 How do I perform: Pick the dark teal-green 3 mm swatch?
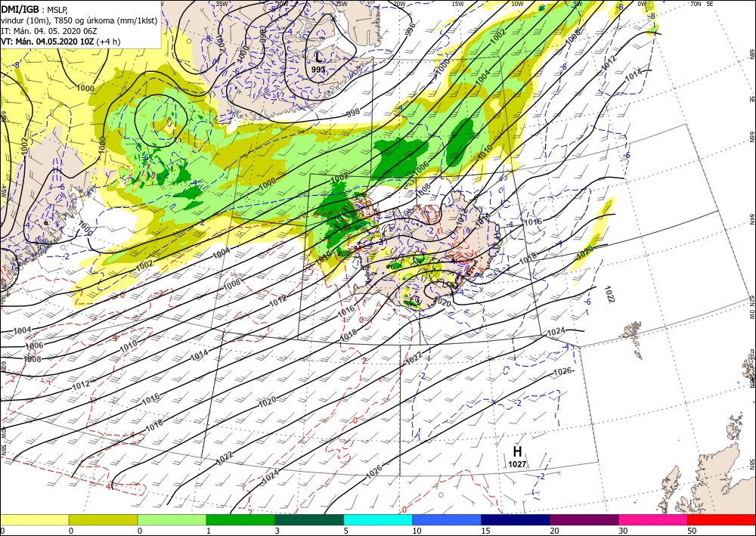pyautogui.click(x=309, y=519)
